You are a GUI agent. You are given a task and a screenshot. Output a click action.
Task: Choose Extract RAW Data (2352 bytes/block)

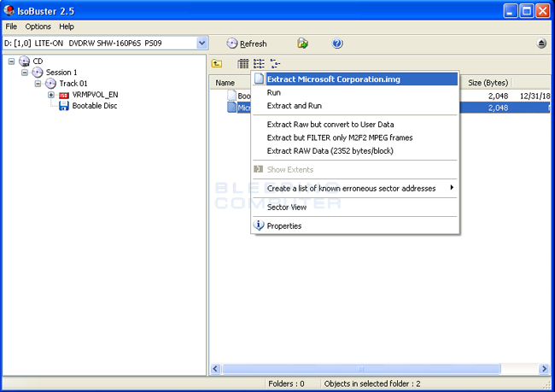[x=355, y=151]
